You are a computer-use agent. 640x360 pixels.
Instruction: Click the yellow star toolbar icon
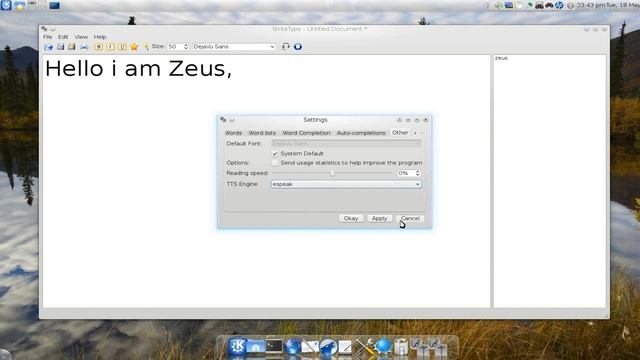[134, 47]
